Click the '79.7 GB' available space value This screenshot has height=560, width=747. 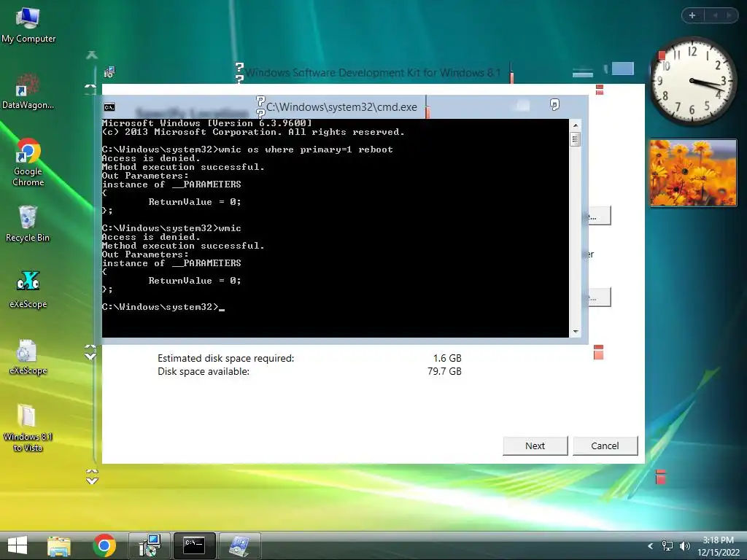tap(444, 371)
